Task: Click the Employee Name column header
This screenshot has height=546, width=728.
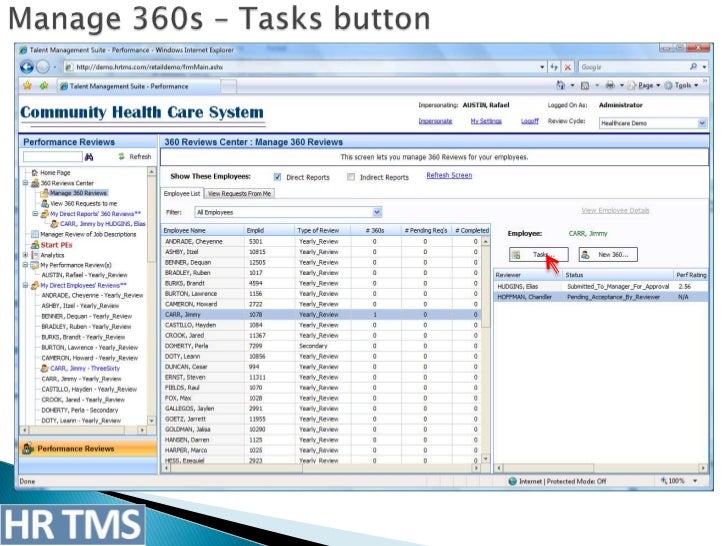Action: click(203, 230)
